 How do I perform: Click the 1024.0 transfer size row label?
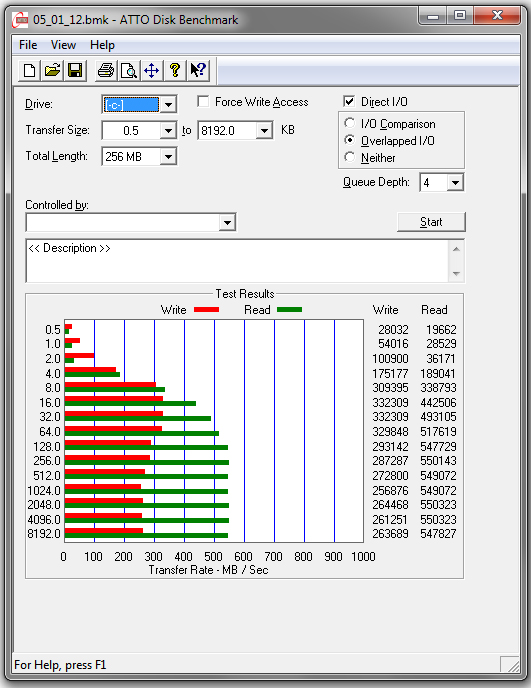point(44,490)
